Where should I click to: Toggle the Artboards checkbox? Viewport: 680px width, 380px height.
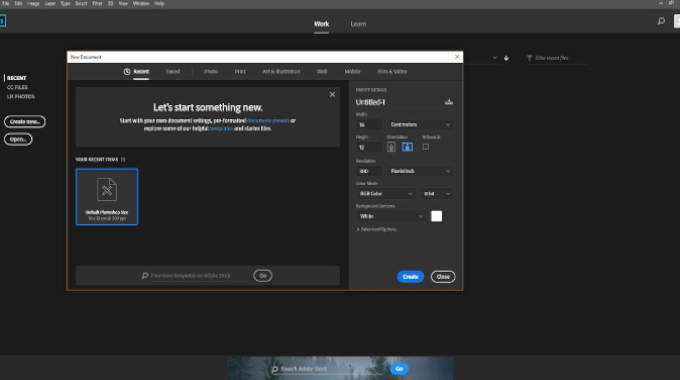click(x=426, y=147)
